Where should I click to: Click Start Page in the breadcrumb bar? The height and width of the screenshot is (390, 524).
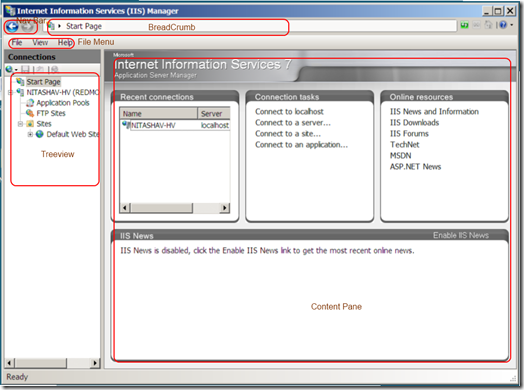84,26
